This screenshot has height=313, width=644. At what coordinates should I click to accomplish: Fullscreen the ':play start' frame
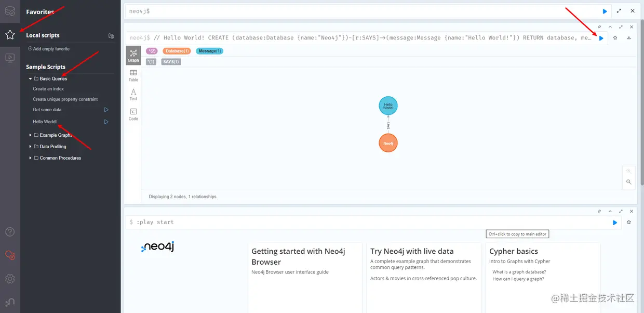621,211
